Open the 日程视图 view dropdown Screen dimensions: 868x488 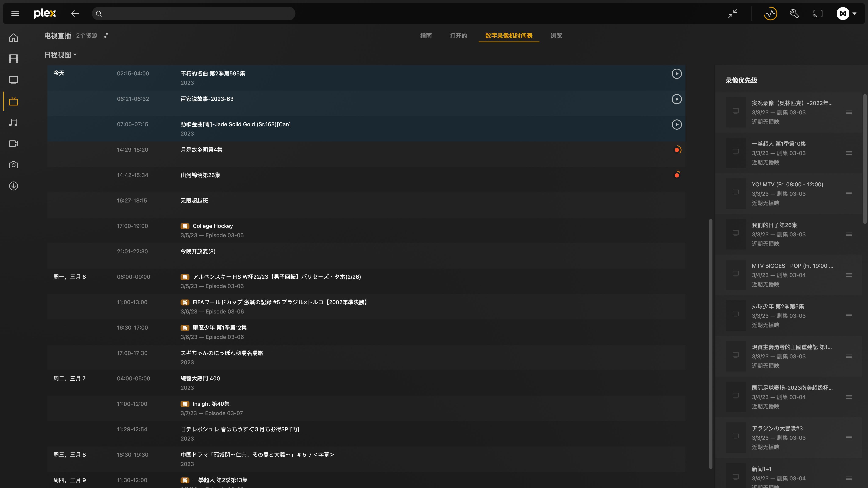61,55
